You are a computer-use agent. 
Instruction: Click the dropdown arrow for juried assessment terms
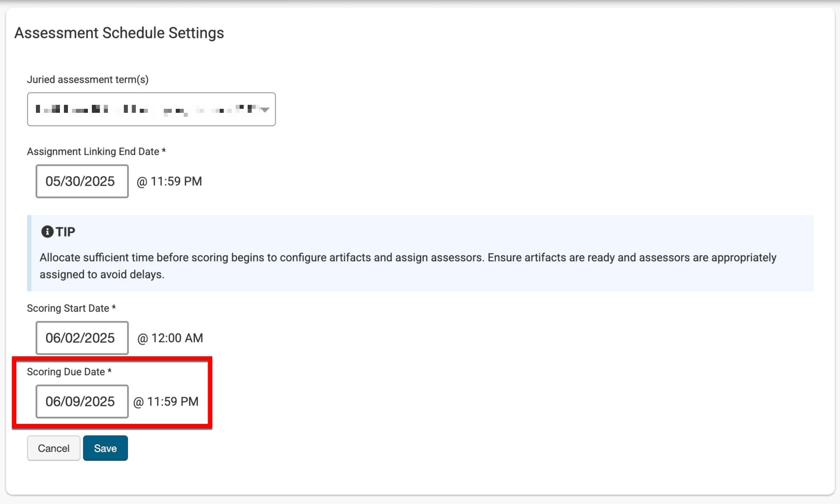[x=265, y=109]
